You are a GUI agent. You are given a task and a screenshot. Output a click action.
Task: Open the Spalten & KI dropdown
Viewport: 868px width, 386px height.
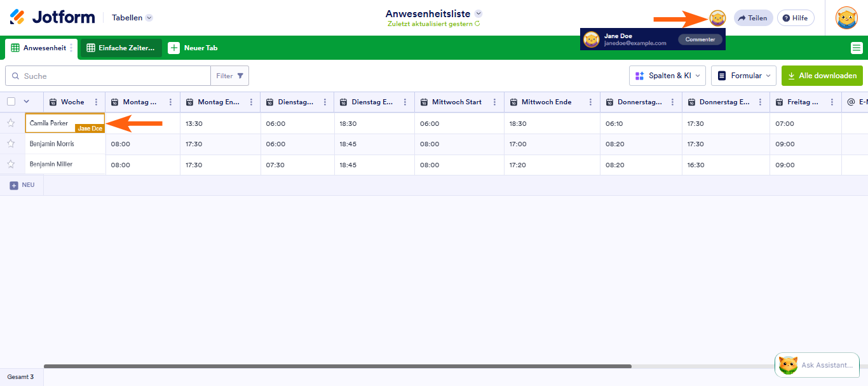(x=667, y=76)
